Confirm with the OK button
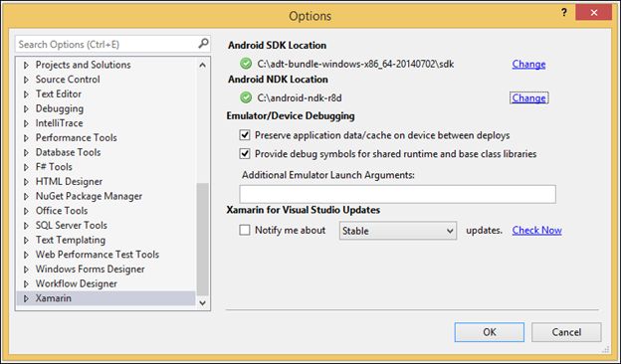The width and height of the screenshot is (621, 364). tap(489, 332)
